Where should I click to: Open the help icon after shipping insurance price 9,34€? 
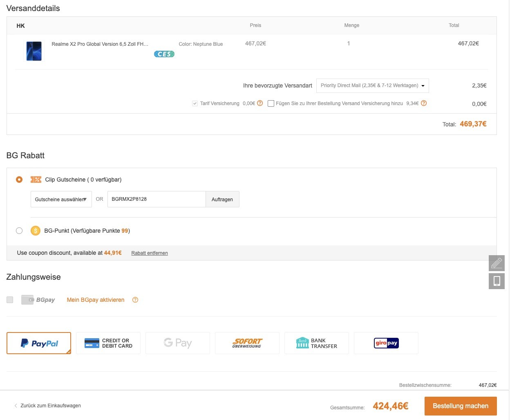[x=424, y=103]
